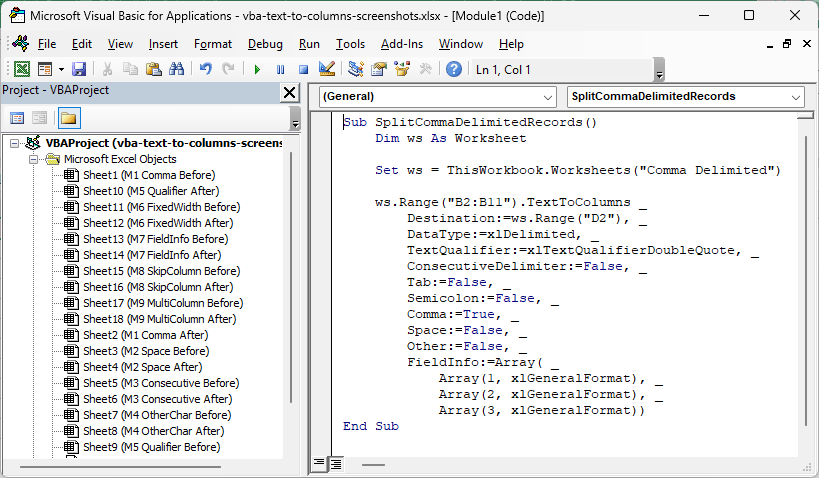Open the Edit menu
Viewport: 819px width, 478px height.
click(82, 44)
